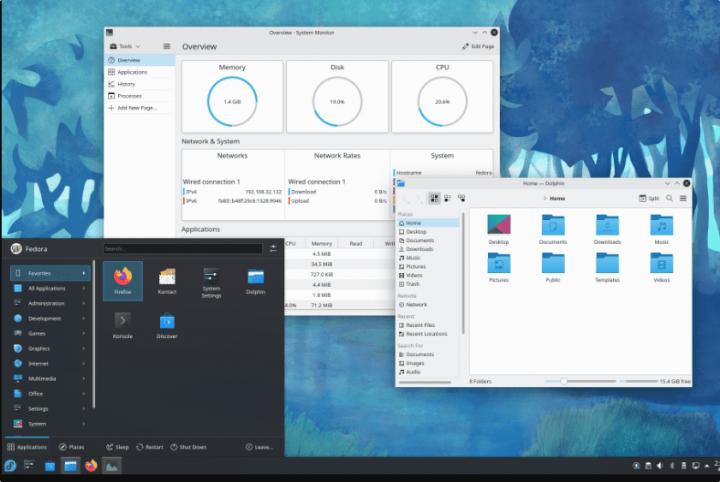Adjust the Dolphin icon zoom slider

(564, 381)
